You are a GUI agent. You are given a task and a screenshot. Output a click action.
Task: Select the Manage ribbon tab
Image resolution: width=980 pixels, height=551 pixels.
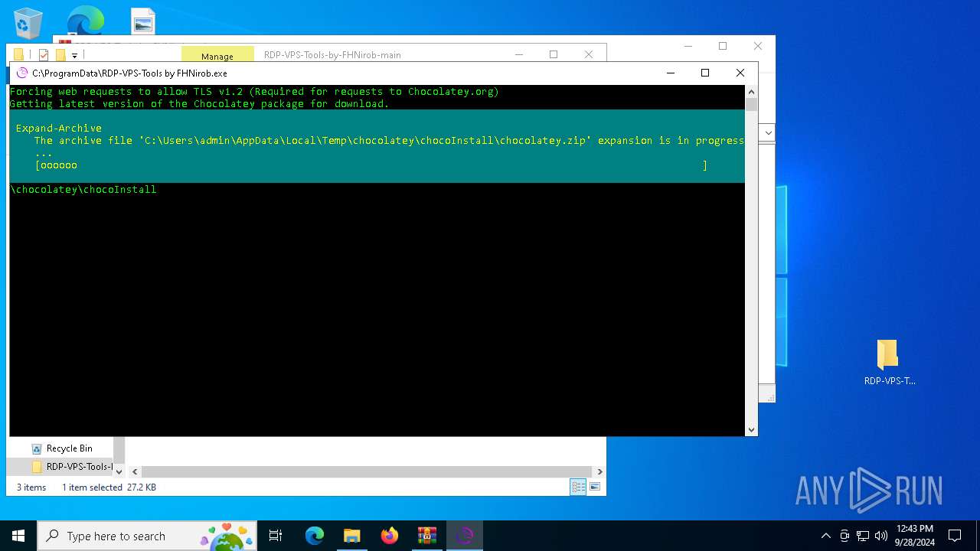click(x=217, y=55)
